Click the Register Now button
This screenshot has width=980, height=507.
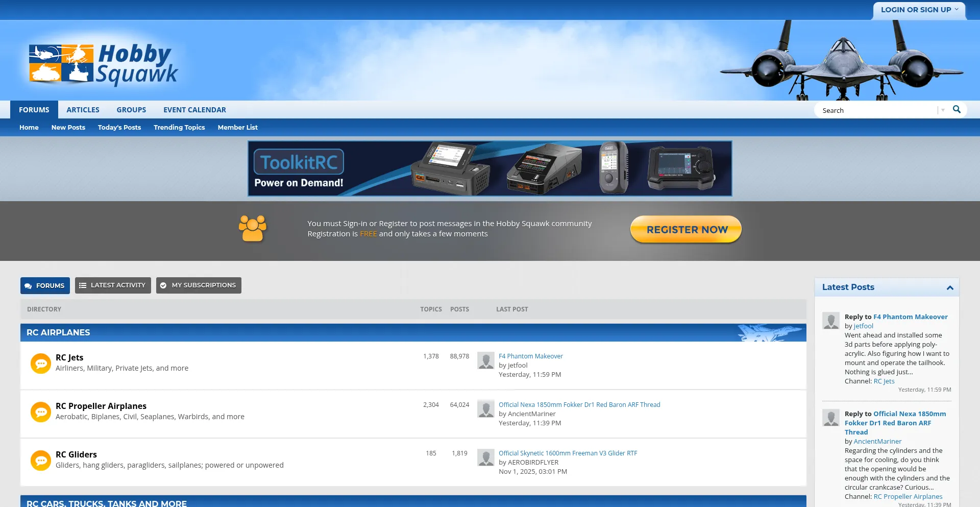coord(686,230)
